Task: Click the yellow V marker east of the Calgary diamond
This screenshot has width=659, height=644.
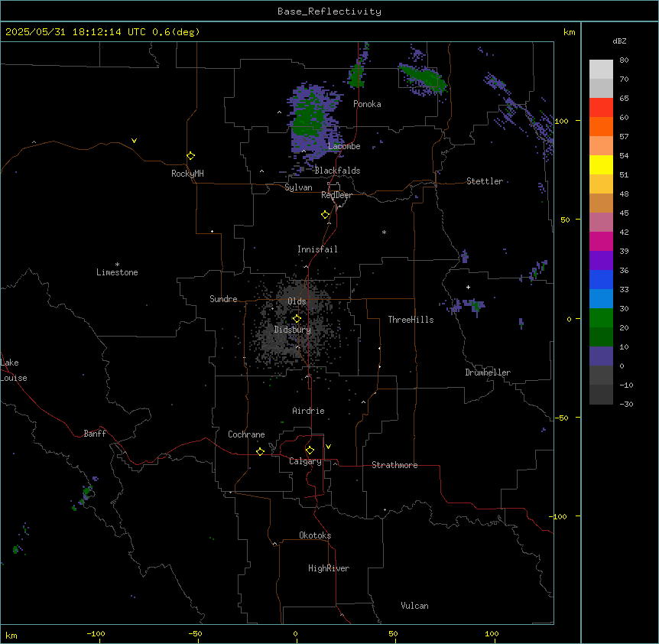Action: (328, 447)
